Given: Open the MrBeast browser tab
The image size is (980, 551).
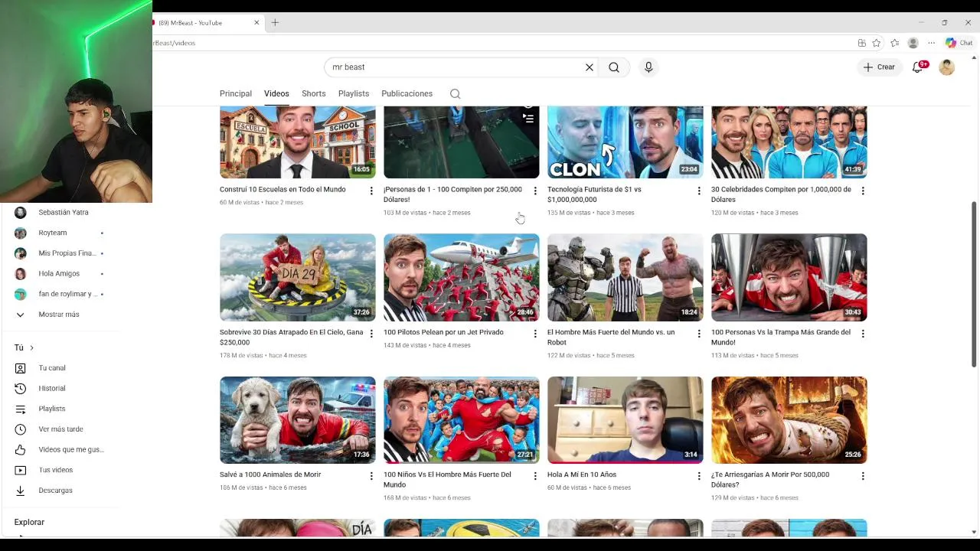Looking at the screenshot, I should 203,23.
